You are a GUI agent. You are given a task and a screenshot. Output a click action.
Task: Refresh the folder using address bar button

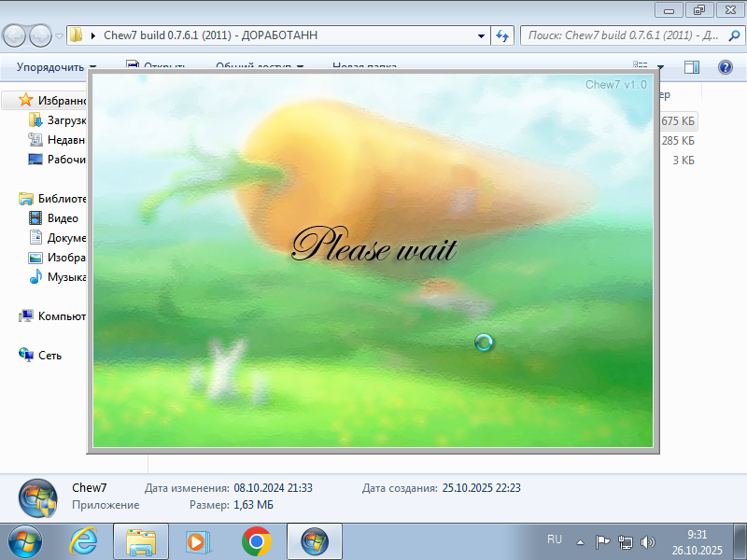click(x=502, y=35)
